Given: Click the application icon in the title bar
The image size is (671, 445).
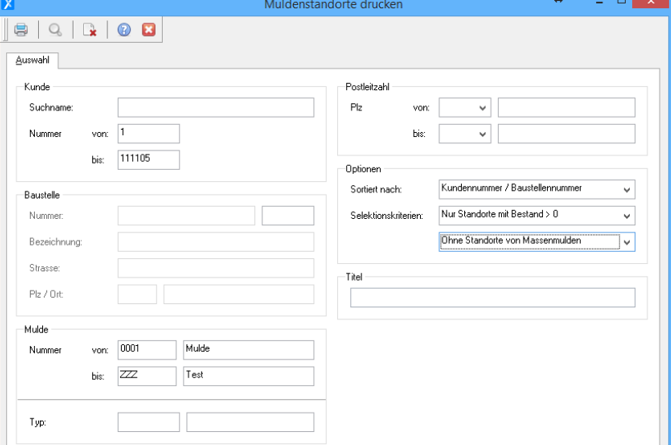Looking at the screenshot, I should point(8,5).
